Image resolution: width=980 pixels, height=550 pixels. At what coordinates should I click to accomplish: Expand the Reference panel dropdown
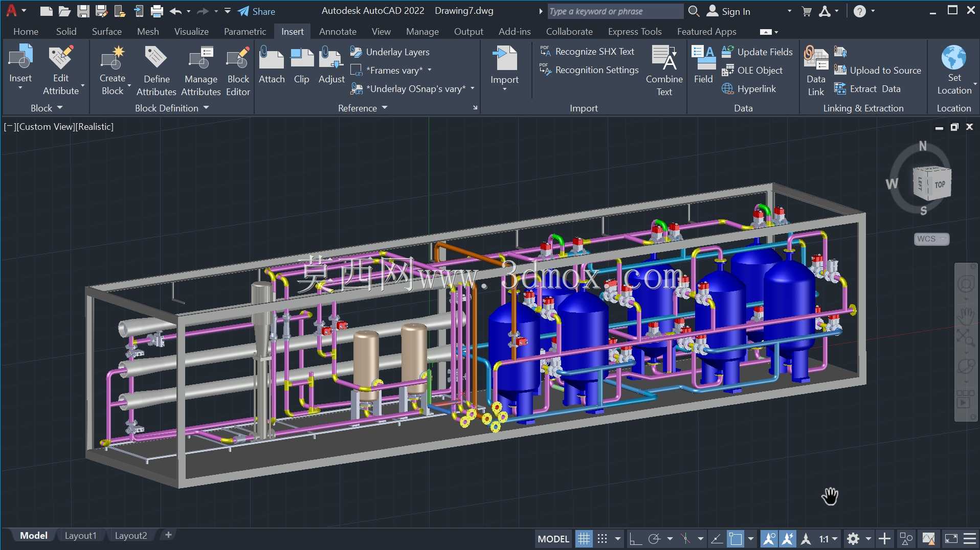point(363,108)
